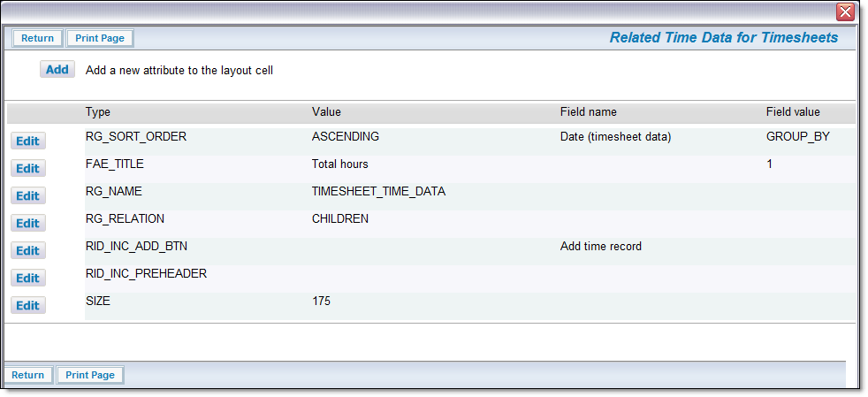Edit the RG_NAME attribute row
The height and width of the screenshot is (397, 868).
(27, 196)
